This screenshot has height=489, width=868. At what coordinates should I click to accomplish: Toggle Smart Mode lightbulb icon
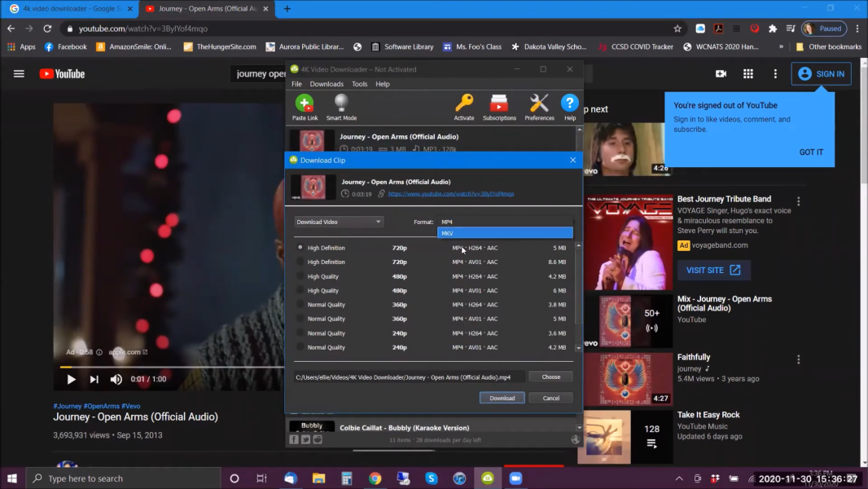point(341,104)
